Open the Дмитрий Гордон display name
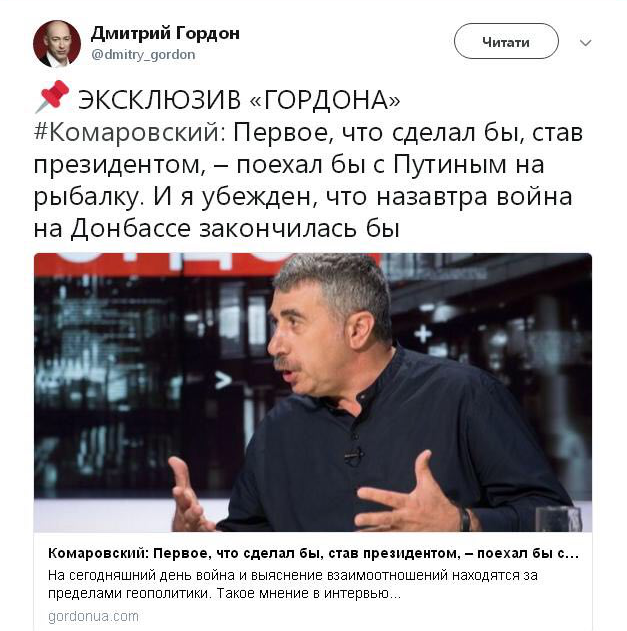Viewport: 627px width, 631px height. coord(165,33)
